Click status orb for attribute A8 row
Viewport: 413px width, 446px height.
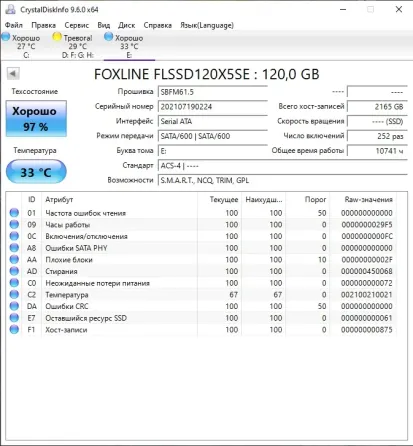coord(14,248)
